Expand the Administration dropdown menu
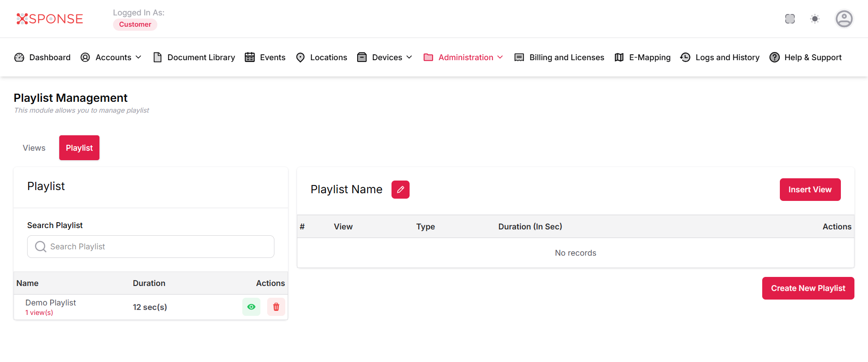868x362 pixels. (463, 57)
